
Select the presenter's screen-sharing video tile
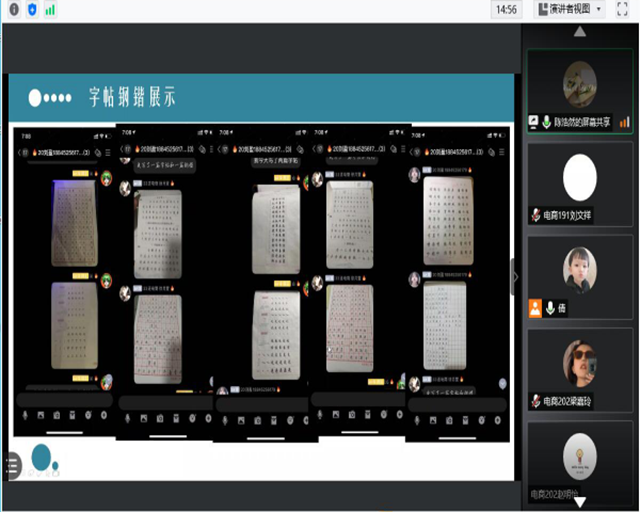(579, 89)
